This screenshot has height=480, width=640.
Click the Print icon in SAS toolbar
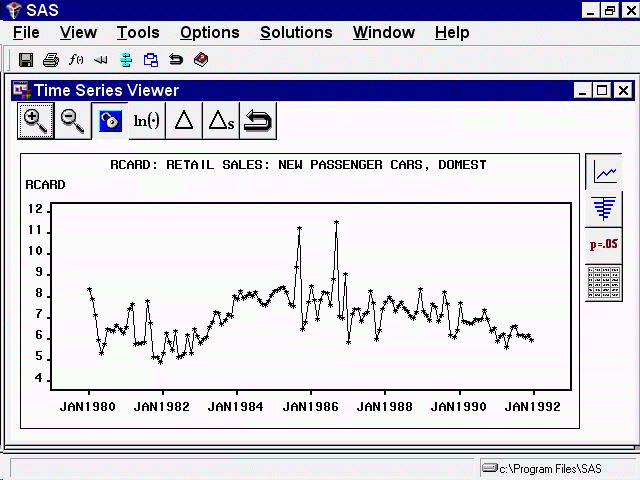[x=51, y=60]
